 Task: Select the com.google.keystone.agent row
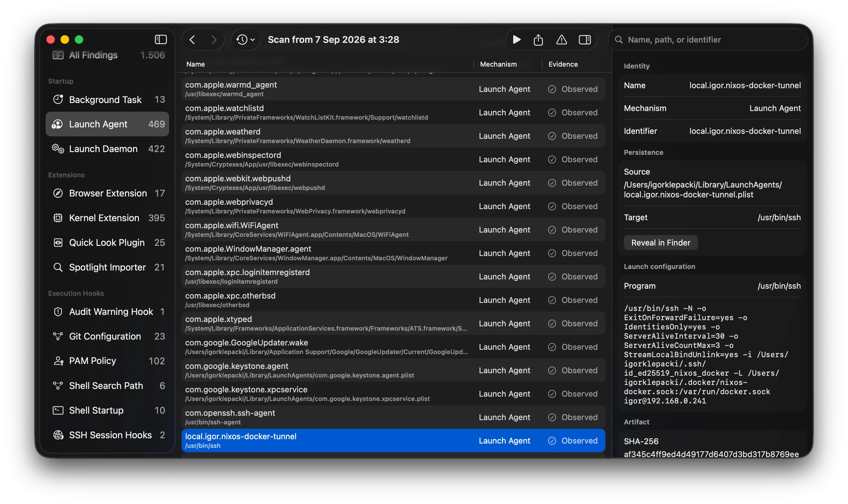tap(393, 370)
